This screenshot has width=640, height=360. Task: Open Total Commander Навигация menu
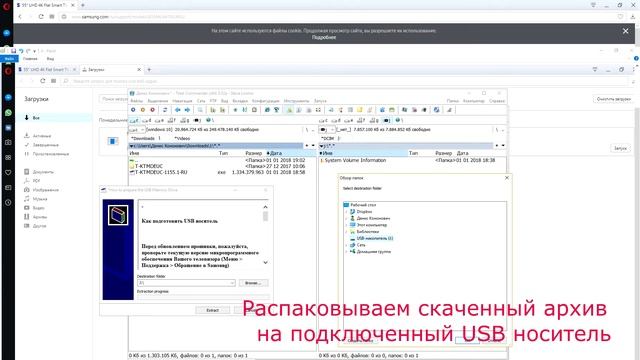click(182, 101)
